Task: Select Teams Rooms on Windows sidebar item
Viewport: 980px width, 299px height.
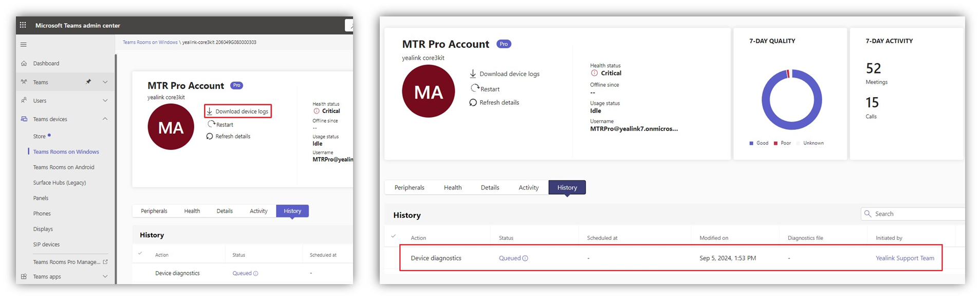Action: click(x=66, y=152)
